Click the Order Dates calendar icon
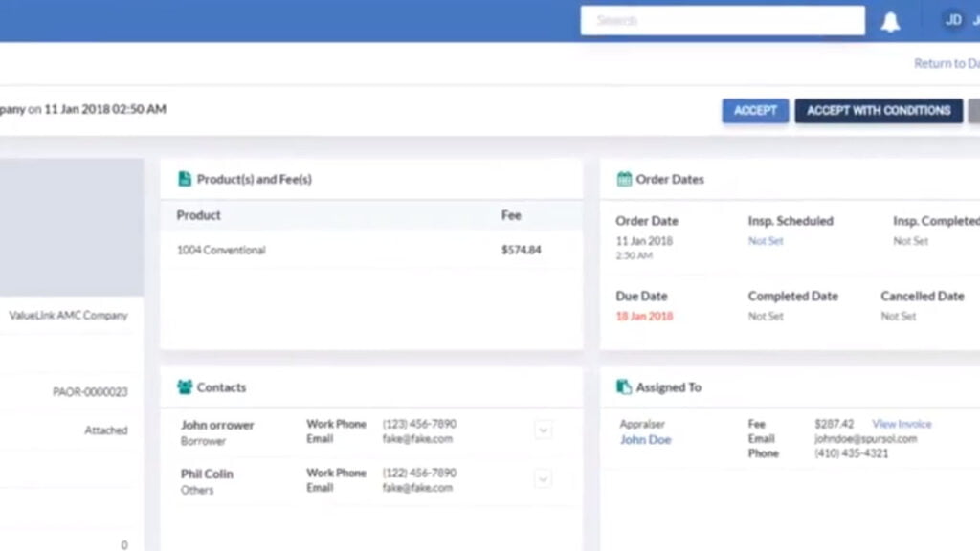The height and width of the screenshot is (551, 980). [x=624, y=179]
